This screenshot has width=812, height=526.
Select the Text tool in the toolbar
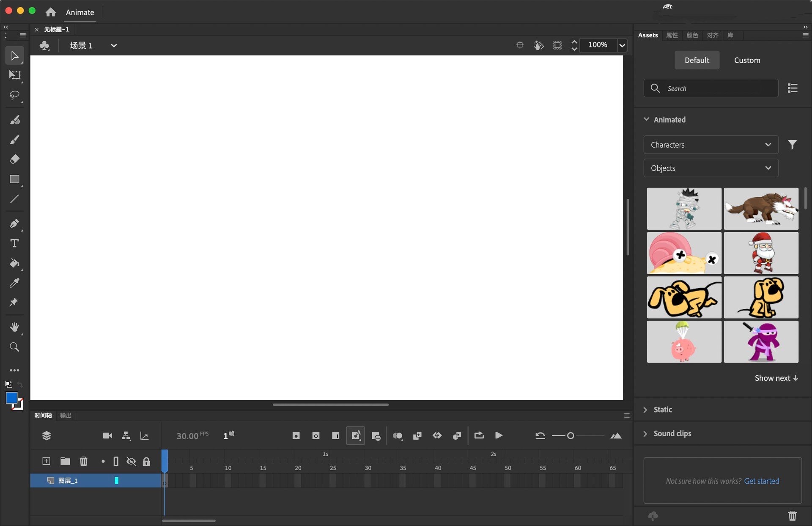click(14, 243)
